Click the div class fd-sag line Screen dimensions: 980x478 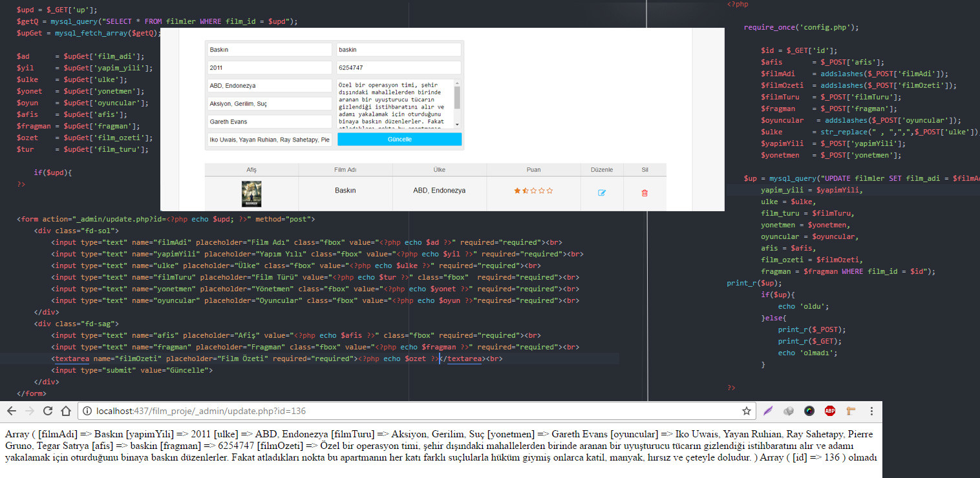coord(76,324)
